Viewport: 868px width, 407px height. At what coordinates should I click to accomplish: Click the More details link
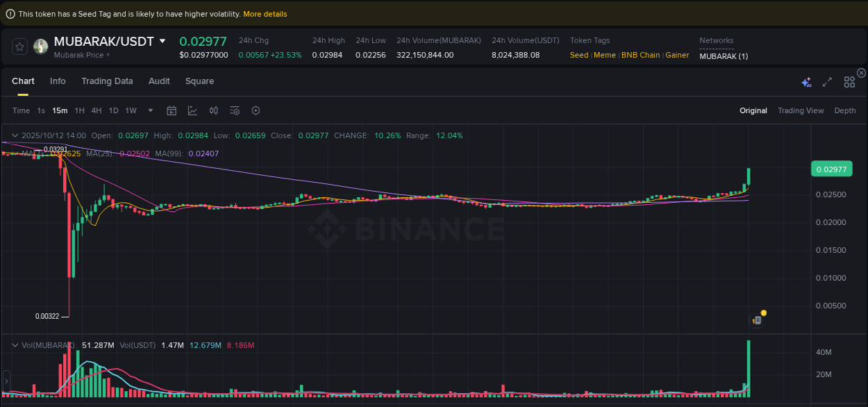tap(265, 13)
